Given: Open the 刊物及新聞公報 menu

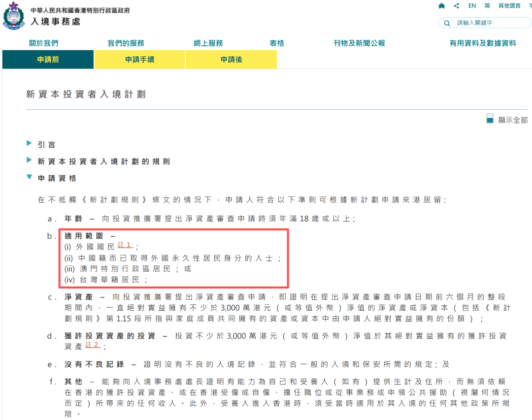Looking at the screenshot, I should [x=359, y=43].
